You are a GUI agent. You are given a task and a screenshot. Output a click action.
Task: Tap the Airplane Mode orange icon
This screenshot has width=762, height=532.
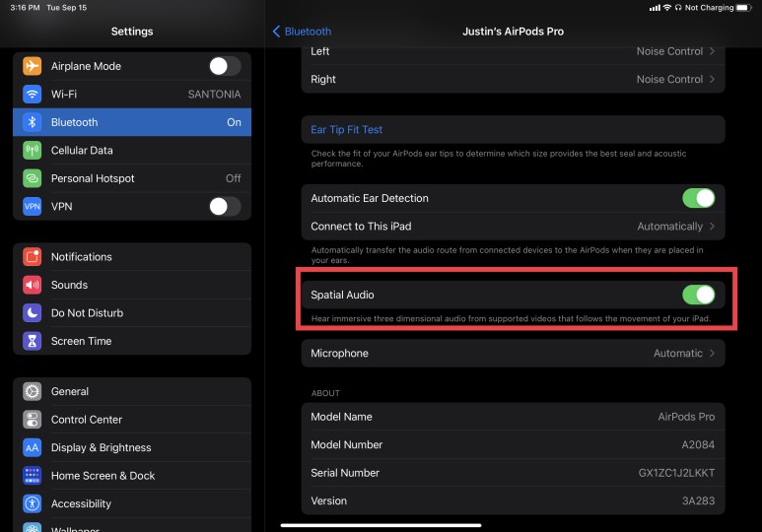[33, 66]
